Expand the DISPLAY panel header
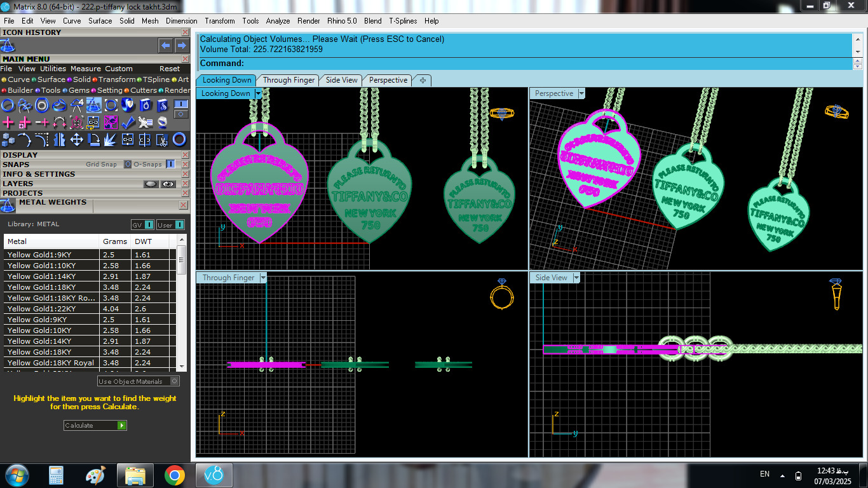This screenshot has height=488, width=868. coord(95,154)
